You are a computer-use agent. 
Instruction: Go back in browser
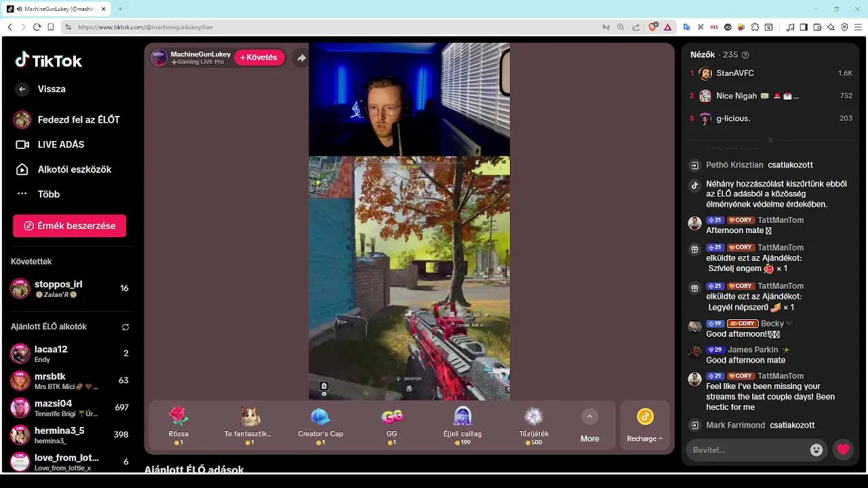pyautogui.click(x=9, y=27)
